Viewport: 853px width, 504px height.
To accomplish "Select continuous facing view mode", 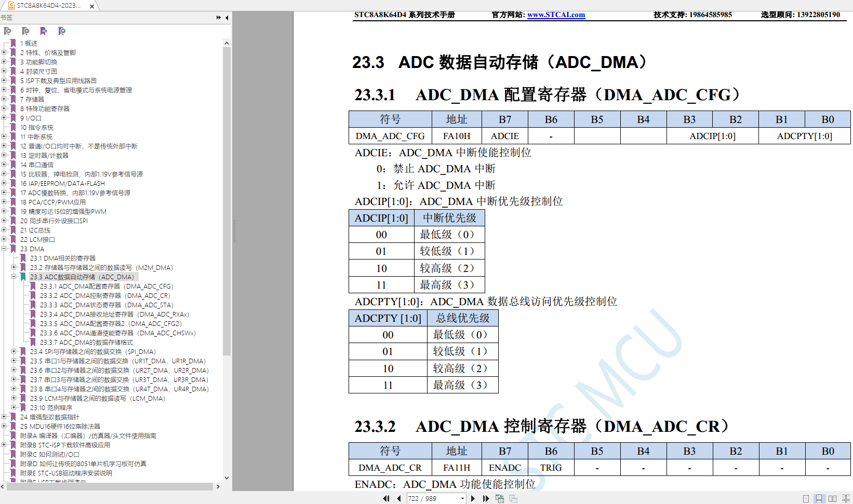I will (x=846, y=498).
